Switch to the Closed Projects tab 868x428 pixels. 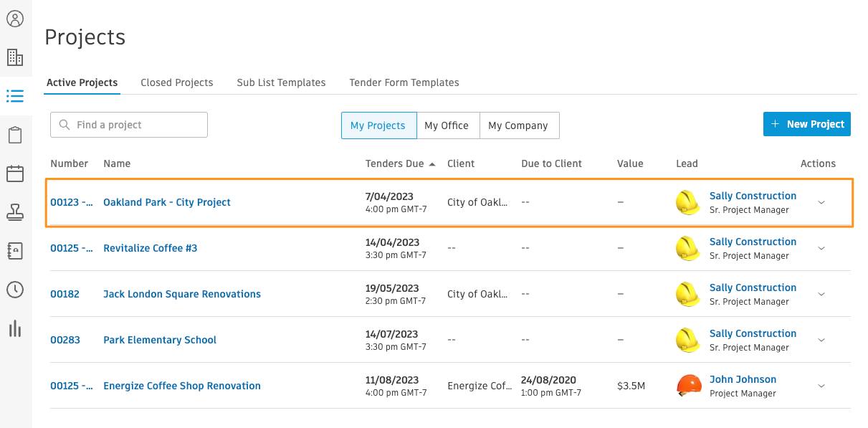tap(176, 82)
